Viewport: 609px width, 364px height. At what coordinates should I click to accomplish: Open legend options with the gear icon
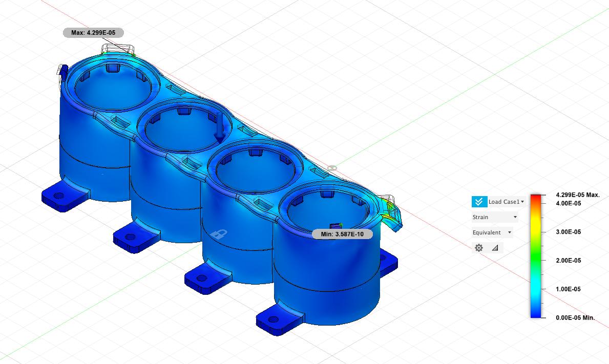(x=479, y=248)
